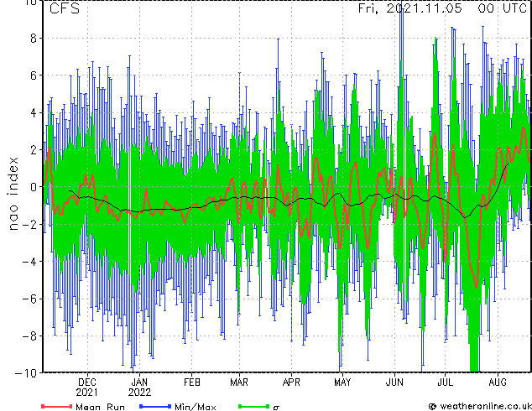Click the y-axis value 0
The width and height of the screenshot is (532, 411).
[34, 187]
